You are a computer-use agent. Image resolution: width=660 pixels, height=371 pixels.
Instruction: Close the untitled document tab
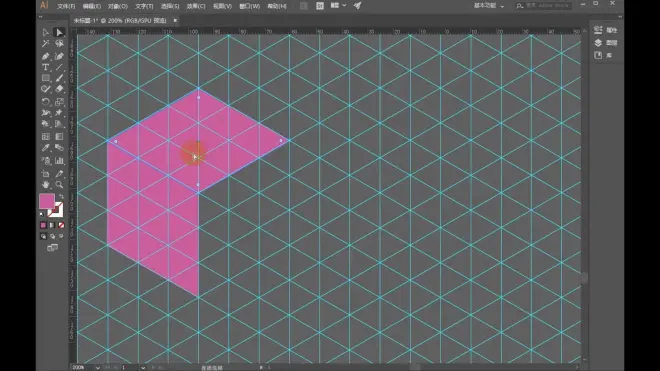pos(175,20)
